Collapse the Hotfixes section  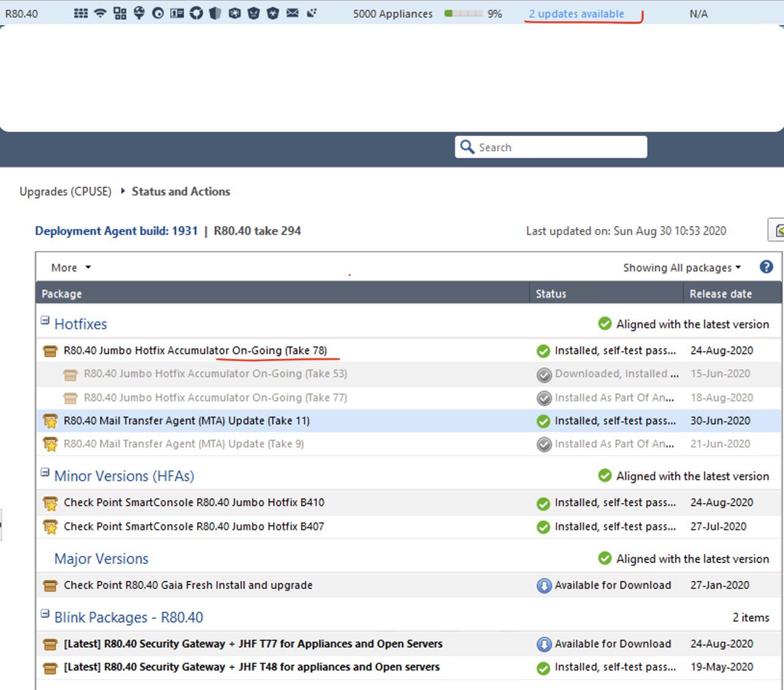click(45, 320)
